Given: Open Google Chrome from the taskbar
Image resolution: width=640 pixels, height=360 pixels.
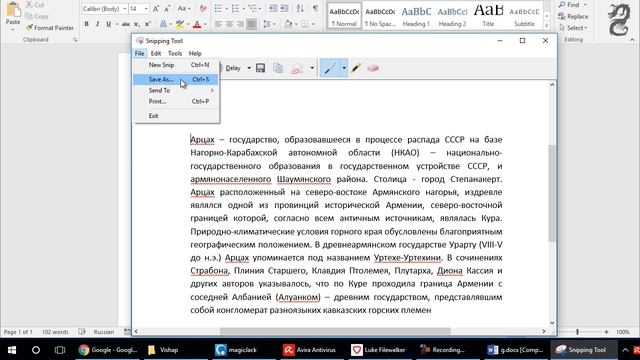Looking at the screenshot, I should 108,350.
